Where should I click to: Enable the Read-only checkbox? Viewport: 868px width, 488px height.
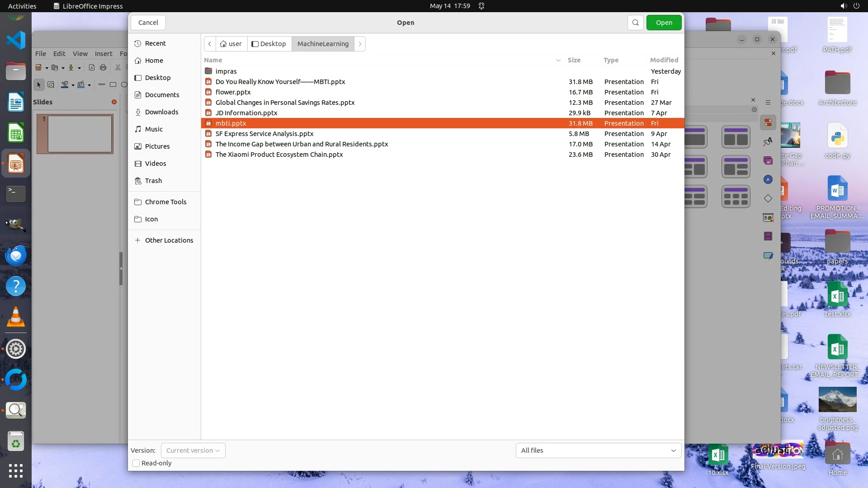point(136,463)
